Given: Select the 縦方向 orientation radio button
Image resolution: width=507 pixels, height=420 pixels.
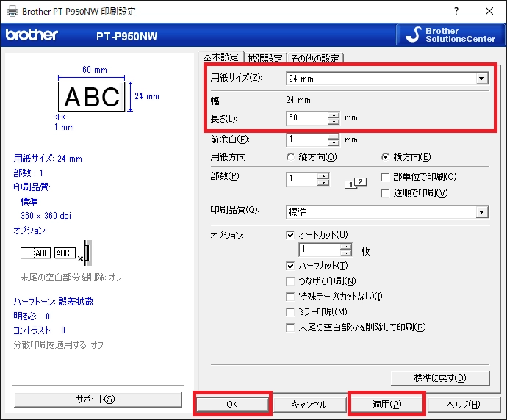Looking at the screenshot, I should (x=291, y=157).
